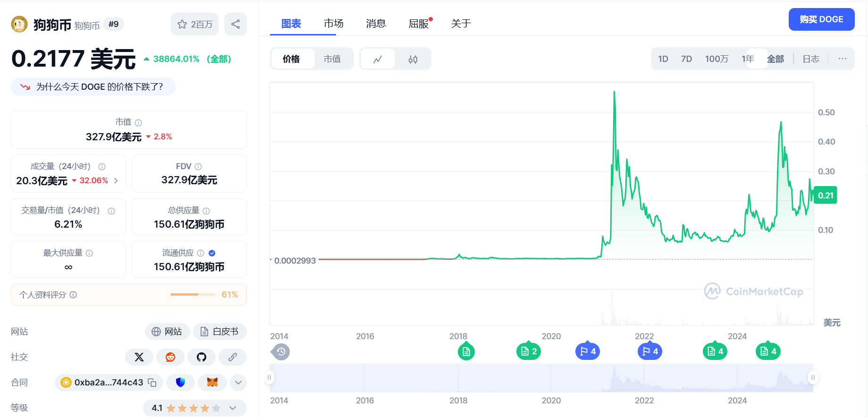Open the chain link social icon
This screenshot has height=418, width=868.
tap(233, 357)
